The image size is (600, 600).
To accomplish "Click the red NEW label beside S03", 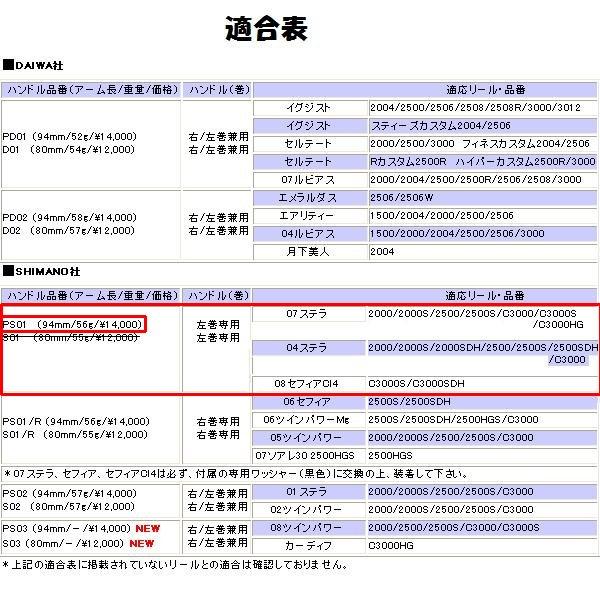I will [142, 543].
